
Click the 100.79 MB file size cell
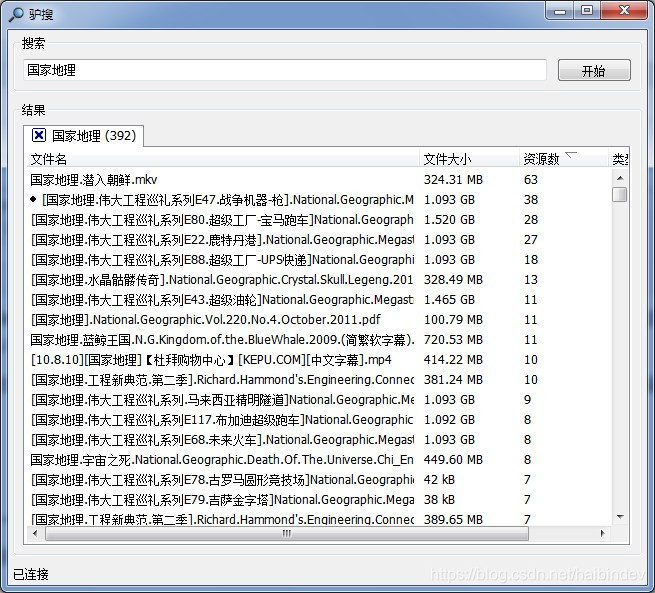[x=453, y=320]
